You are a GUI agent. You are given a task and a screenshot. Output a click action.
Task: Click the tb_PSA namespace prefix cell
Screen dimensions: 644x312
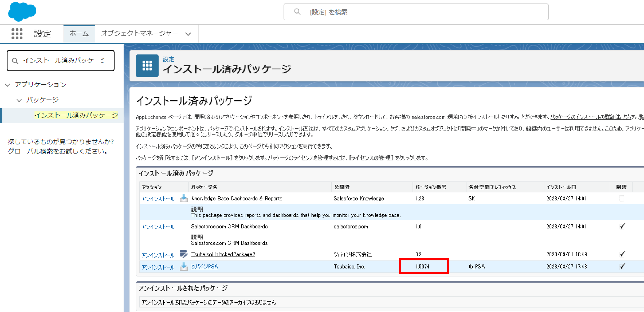[x=476, y=267]
